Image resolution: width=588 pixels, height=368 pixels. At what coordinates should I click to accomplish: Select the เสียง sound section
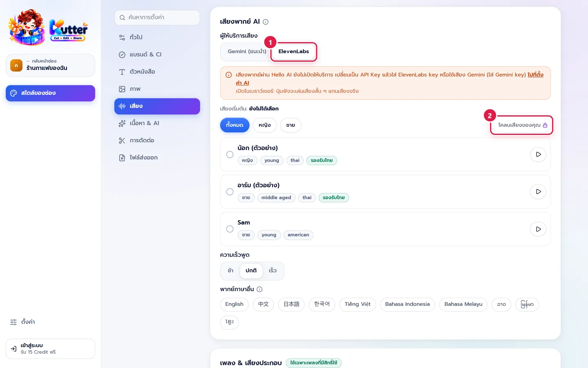tap(157, 106)
